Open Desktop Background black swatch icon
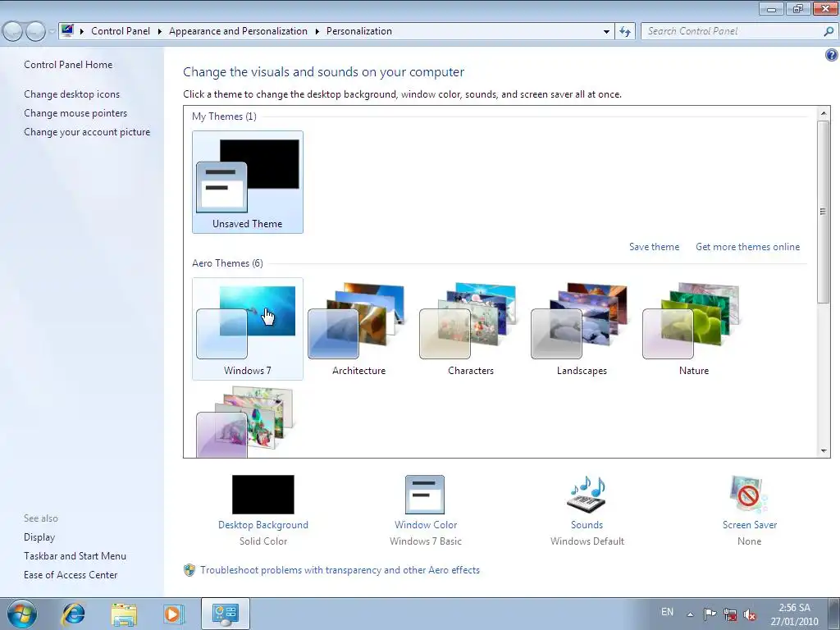Viewport: 840px width, 630px height. [263, 495]
